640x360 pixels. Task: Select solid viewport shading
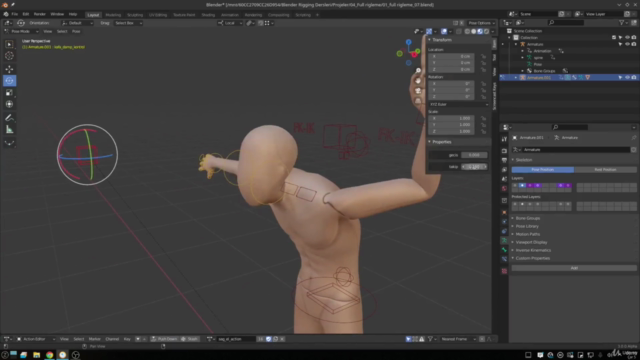pos(473,31)
